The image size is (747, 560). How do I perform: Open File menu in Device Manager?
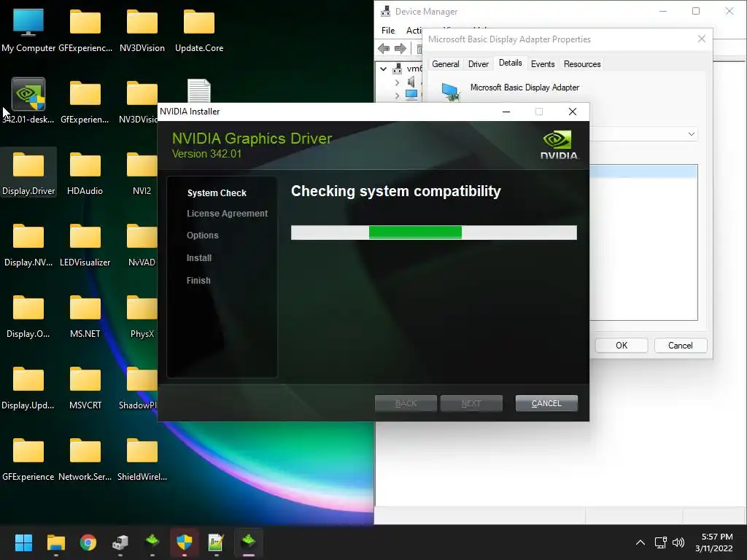pos(388,31)
